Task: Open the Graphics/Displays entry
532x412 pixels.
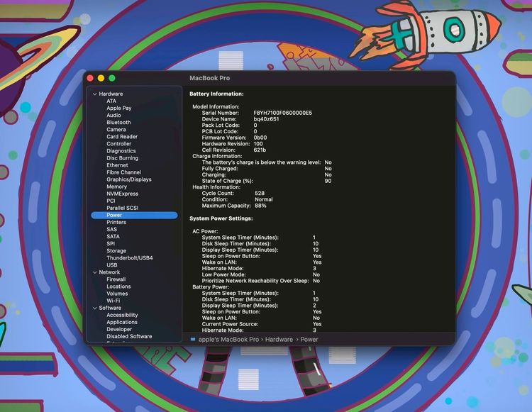Action: click(128, 179)
